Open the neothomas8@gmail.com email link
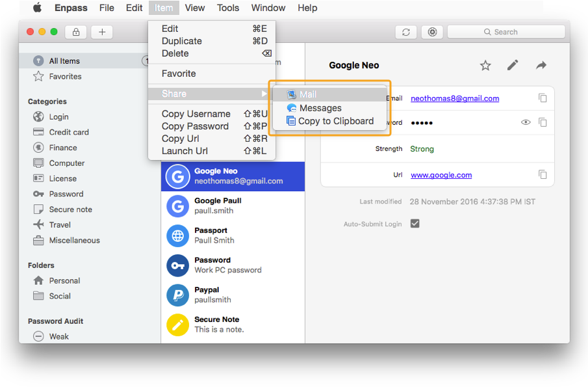This screenshot has height=387, width=588. 455,98
